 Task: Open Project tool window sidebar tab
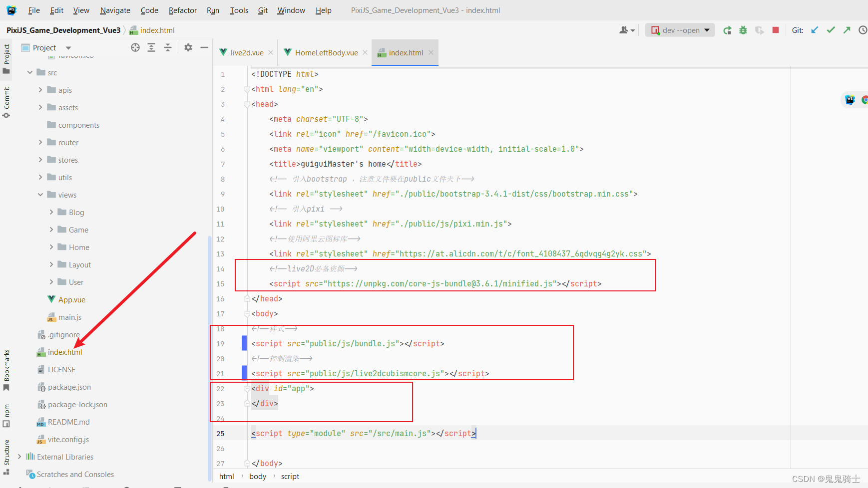tap(6, 59)
